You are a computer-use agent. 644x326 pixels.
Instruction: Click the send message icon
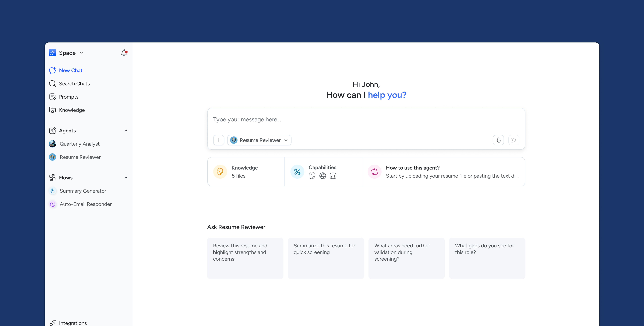514,140
